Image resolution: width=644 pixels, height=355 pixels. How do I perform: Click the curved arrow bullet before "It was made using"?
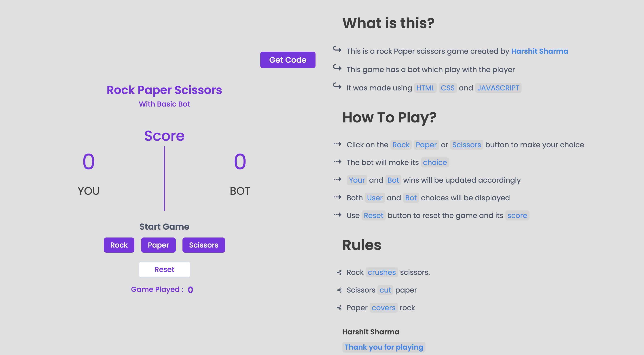click(337, 86)
